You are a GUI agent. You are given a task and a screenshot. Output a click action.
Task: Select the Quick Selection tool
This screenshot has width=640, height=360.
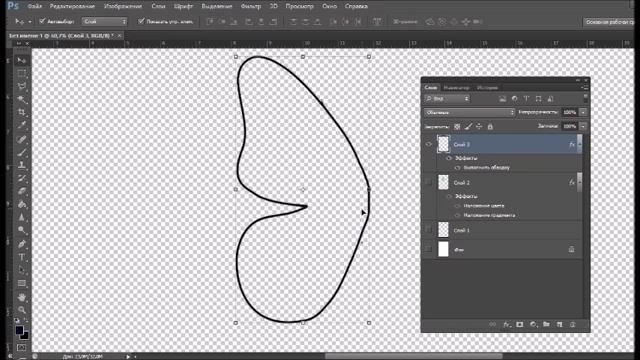point(21,99)
